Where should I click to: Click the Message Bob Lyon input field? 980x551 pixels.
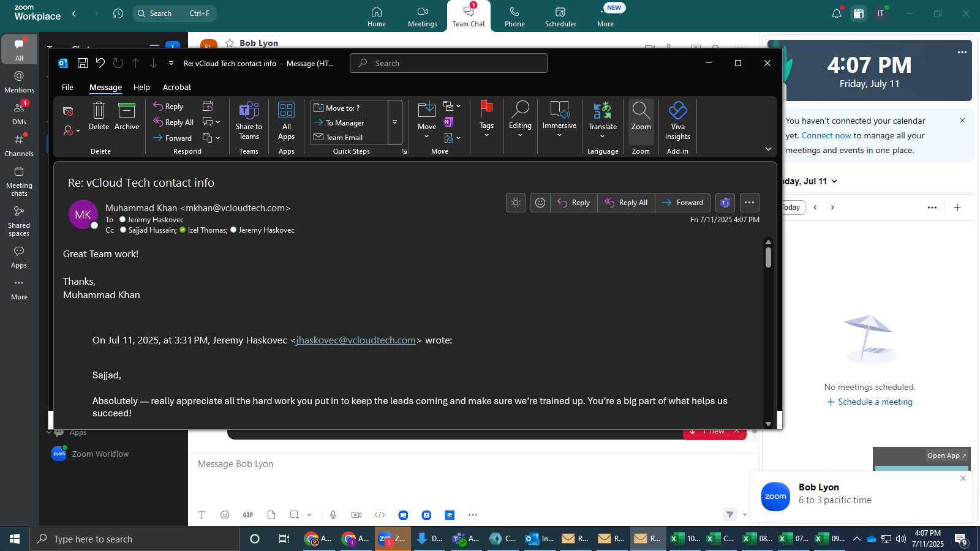[473, 464]
